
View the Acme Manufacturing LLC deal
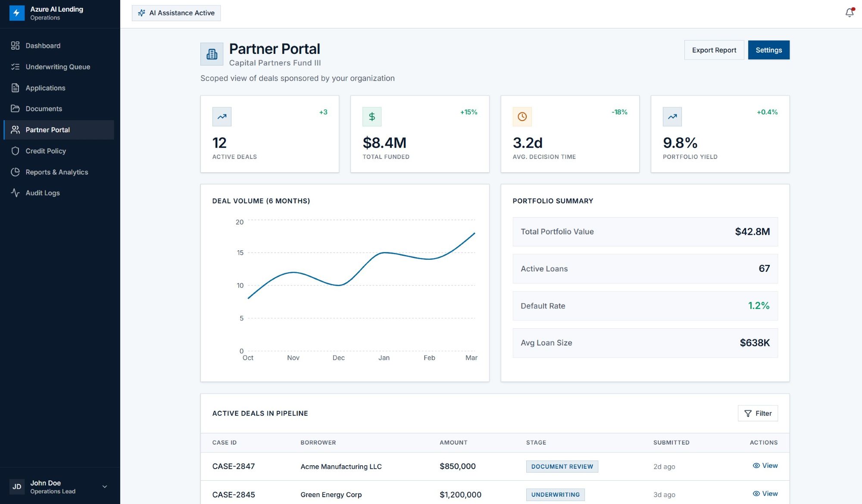click(x=765, y=466)
